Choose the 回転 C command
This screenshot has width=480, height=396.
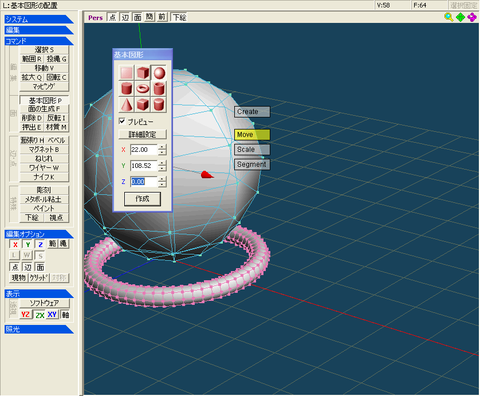[x=56, y=77]
